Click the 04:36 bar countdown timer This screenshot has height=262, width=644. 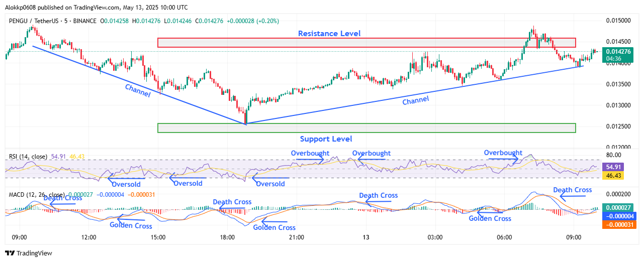tap(614, 59)
